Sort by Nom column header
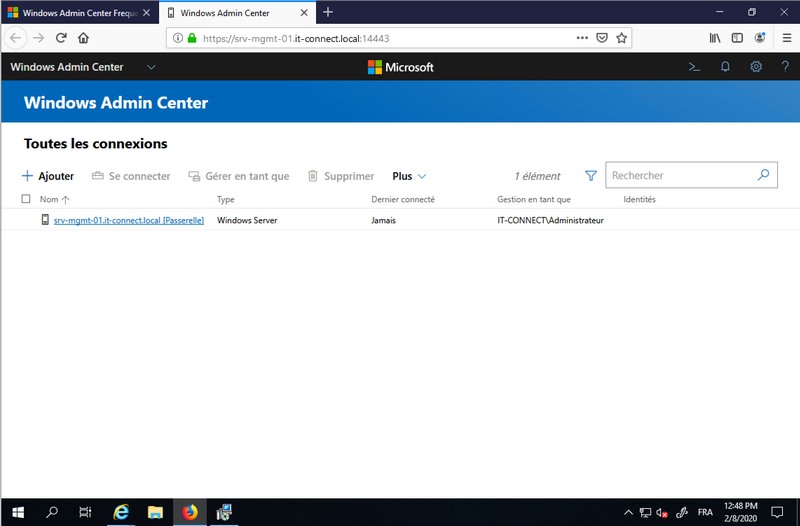Viewport: 800px width, 526px height. point(54,199)
